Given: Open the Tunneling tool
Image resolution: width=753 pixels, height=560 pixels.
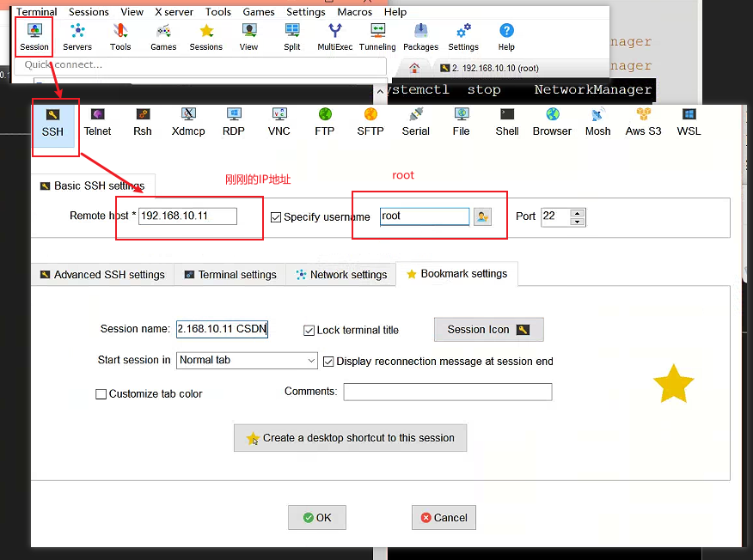Looking at the screenshot, I should 377,36.
